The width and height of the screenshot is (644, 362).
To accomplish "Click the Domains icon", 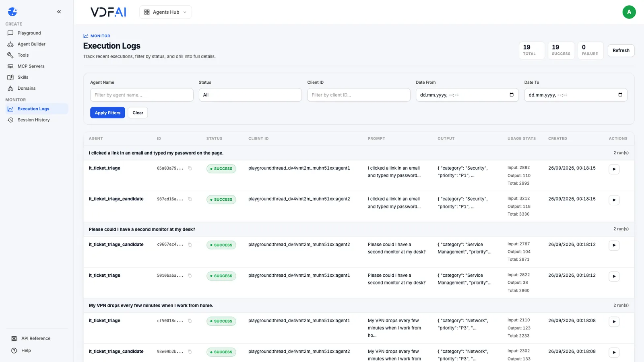I will pos(10,88).
